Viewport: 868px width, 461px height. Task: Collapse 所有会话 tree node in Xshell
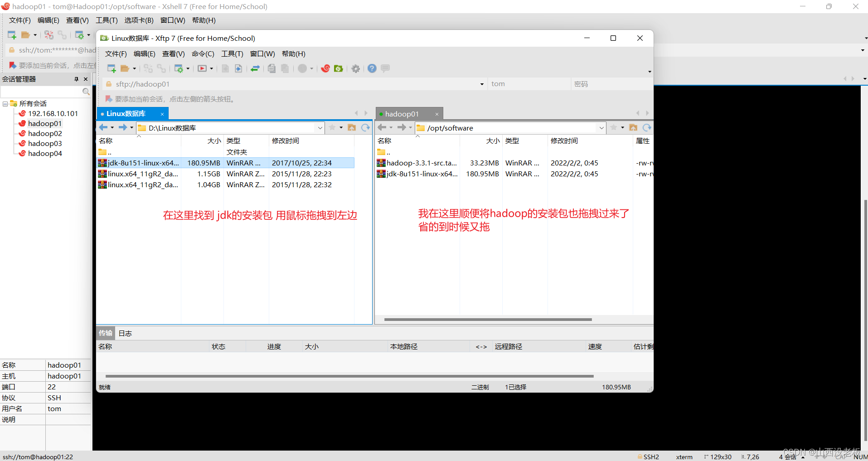5,104
